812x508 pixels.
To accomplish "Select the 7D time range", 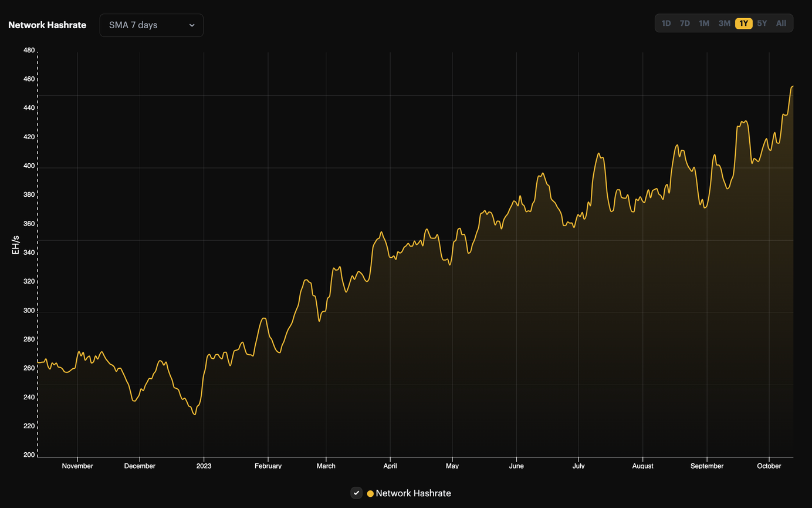I will 685,23.
